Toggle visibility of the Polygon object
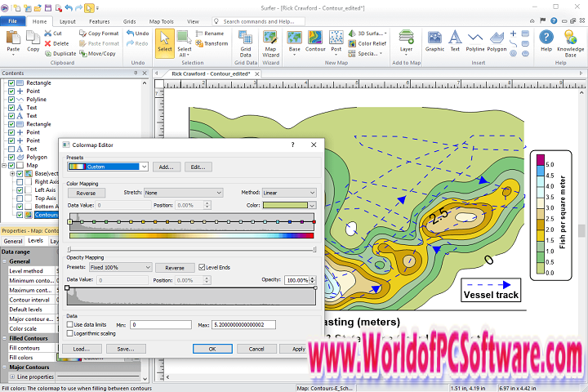The height and width of the screenshot is (392, 588). tap(11, 157)
